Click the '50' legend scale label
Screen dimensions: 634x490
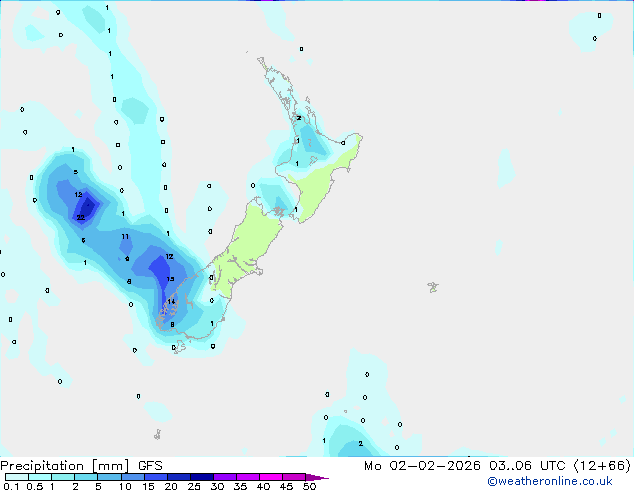pyautogui.click(x=309, y=486)
